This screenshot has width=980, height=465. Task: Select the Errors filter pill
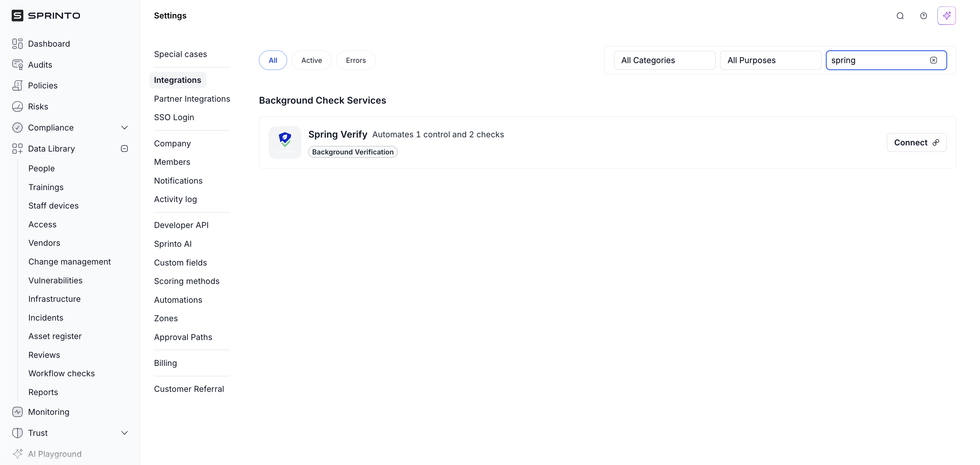point(355,60)
